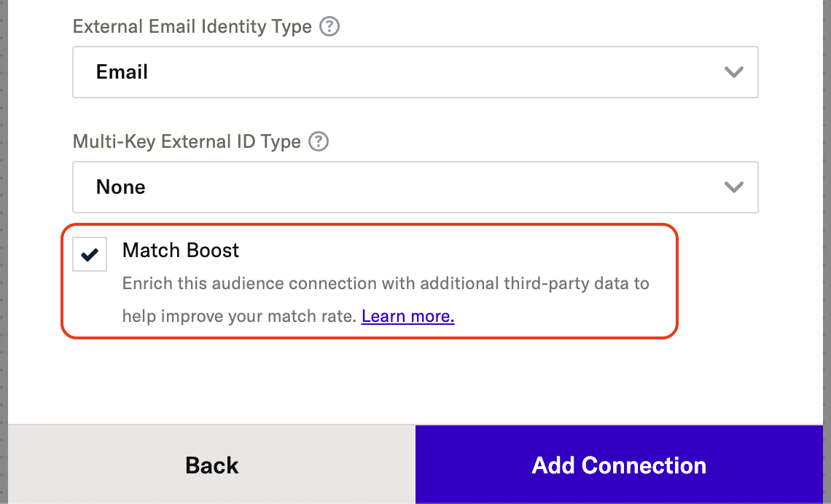This screenshot has width=831, height=504.
Task: Click the "External Email Identity Type" field label
Action: point(192,27)
